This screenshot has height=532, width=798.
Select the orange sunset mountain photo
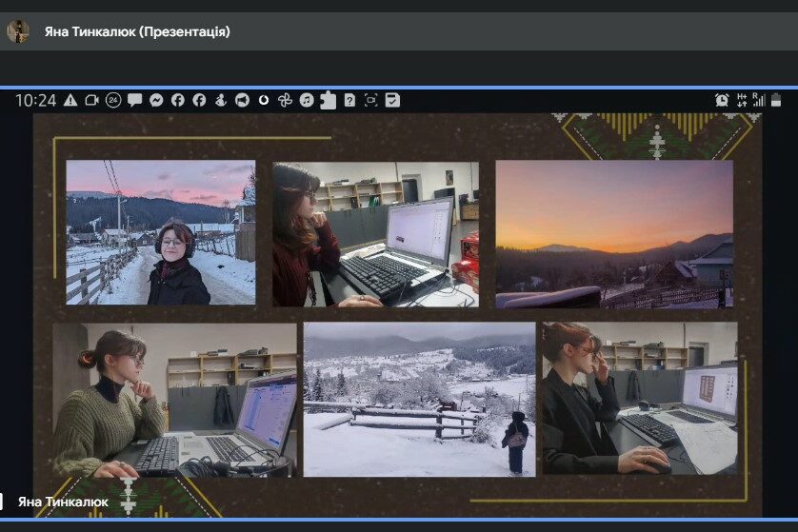(x=614, y=233)
